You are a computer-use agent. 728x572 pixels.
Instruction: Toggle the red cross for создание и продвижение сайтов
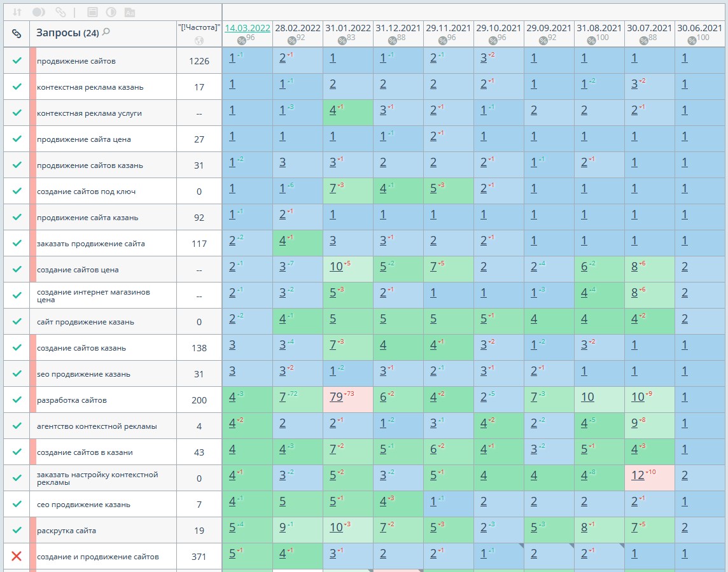(x=17, y=556)
